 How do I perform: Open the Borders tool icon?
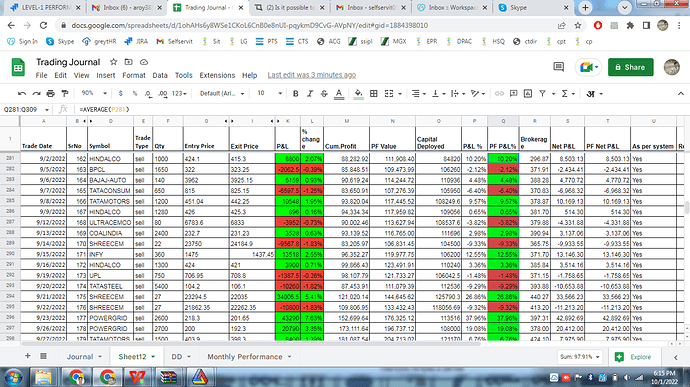(x=374, y=93)
